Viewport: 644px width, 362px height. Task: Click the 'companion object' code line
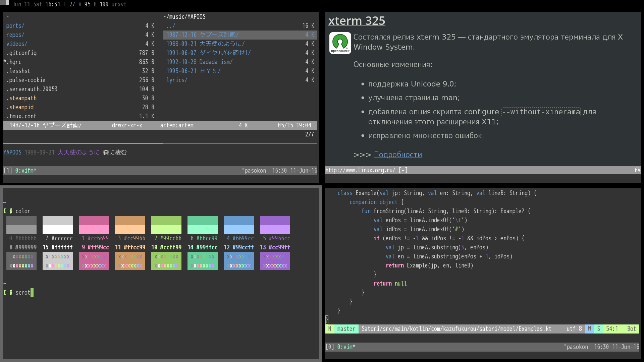[x=376, y=202]
